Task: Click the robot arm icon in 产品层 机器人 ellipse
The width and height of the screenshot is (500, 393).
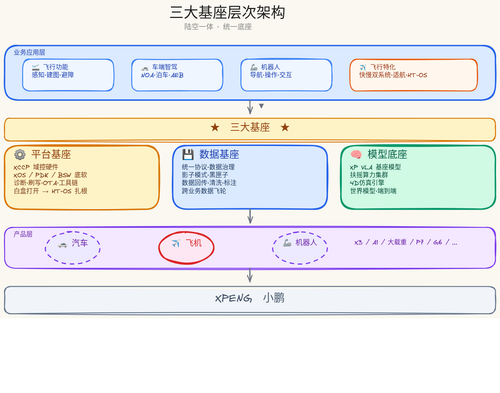Action: coord(287,243)
